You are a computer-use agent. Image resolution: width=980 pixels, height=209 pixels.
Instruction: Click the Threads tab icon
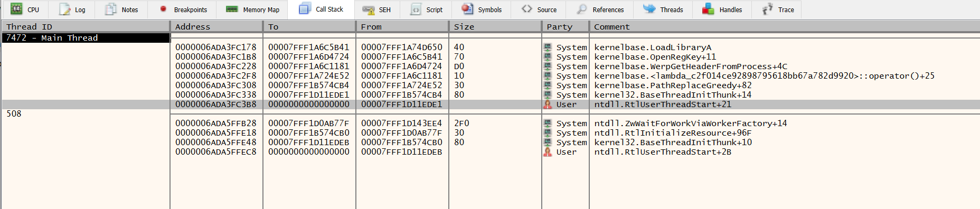pyautogui.click(x=649, y=9)
